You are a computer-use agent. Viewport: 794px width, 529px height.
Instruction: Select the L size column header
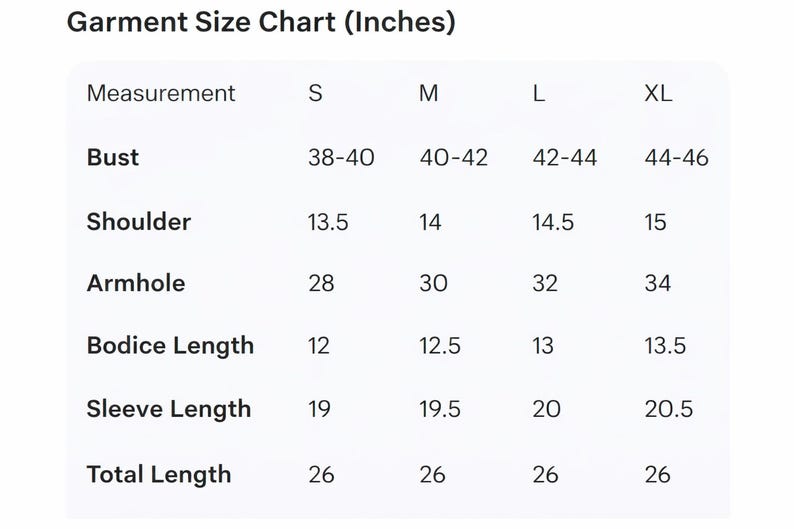coord(538,93)
